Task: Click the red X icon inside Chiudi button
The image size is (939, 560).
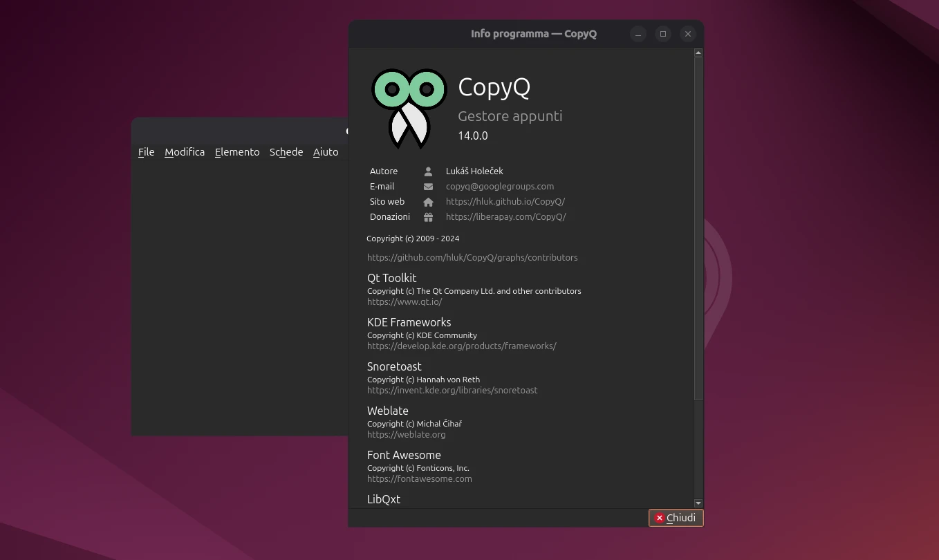Action: (659, 518)
